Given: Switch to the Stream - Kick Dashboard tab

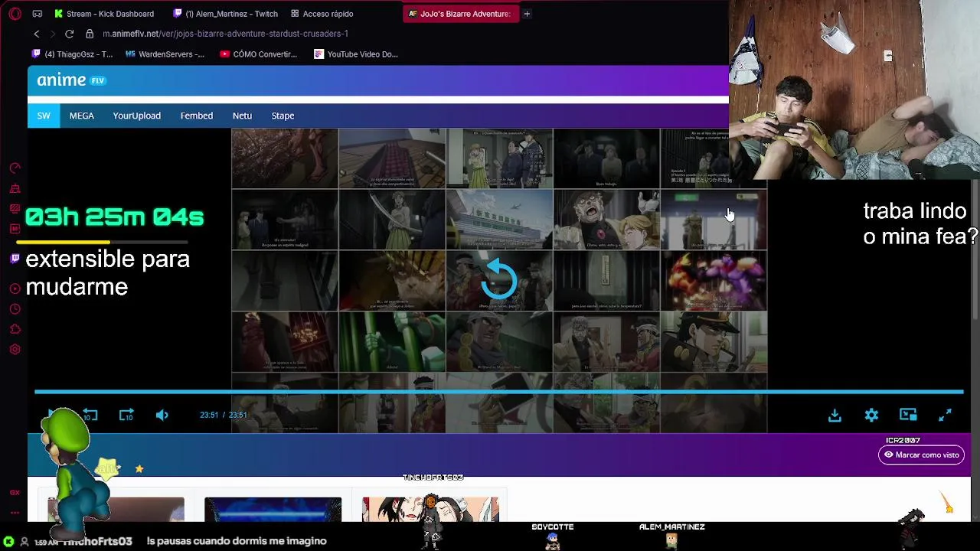Looking at the screenshot, I should pos(103,14).
